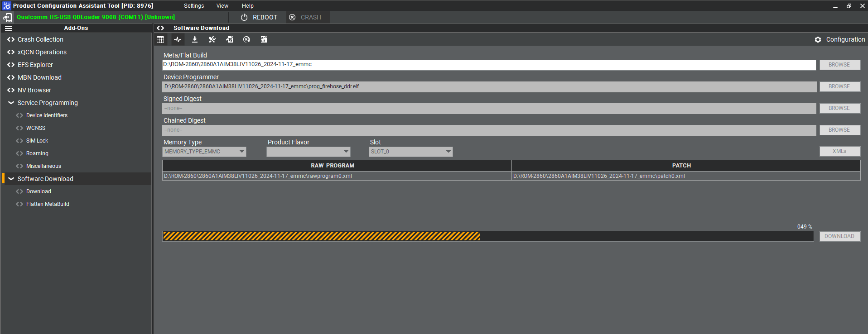Click the device connection icon beside QDLoader
Viewport: 868px width, 334px height.
coord(8,17)
